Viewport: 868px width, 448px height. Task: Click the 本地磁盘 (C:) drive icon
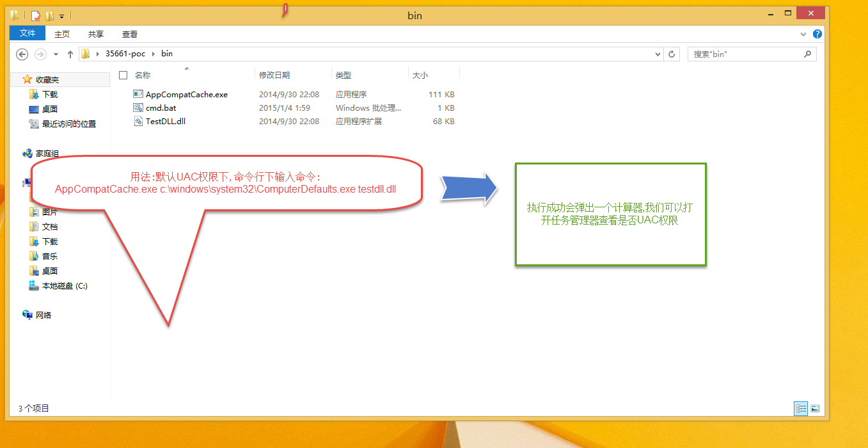[34, 286]
